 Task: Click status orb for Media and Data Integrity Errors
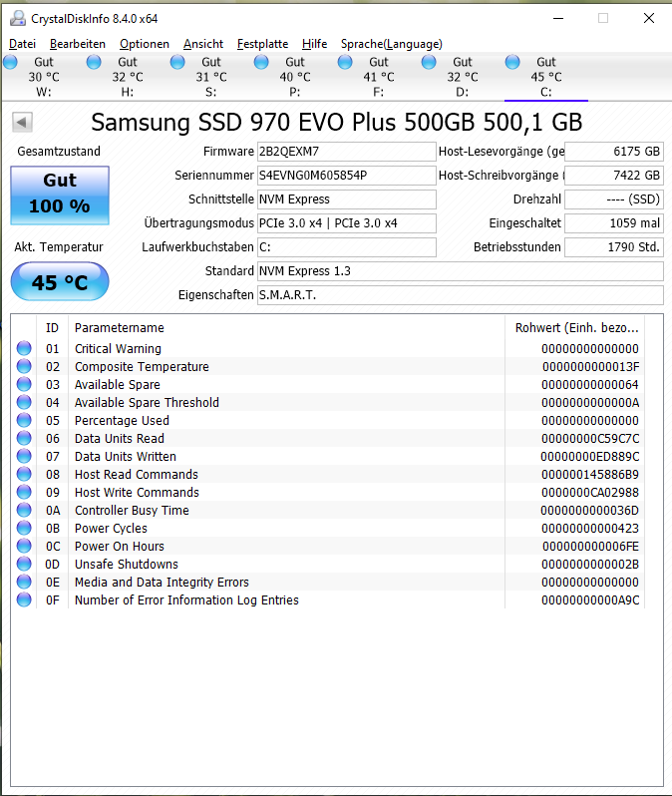point(24,582)
